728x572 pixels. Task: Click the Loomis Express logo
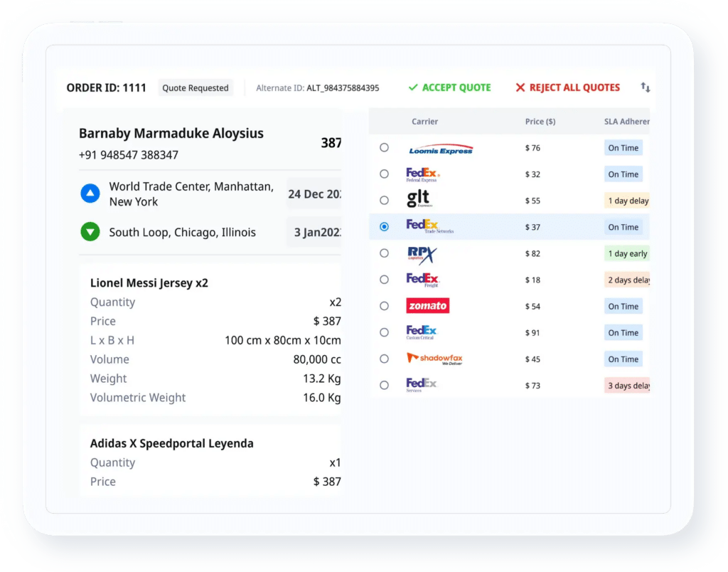pos(441,149)
